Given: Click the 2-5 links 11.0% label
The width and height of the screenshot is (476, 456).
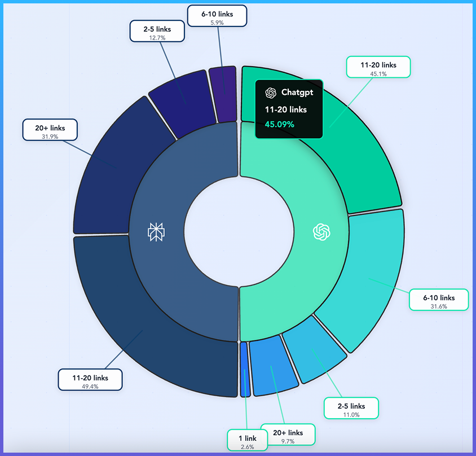Looking at the screenshot, I should point(351,408).
